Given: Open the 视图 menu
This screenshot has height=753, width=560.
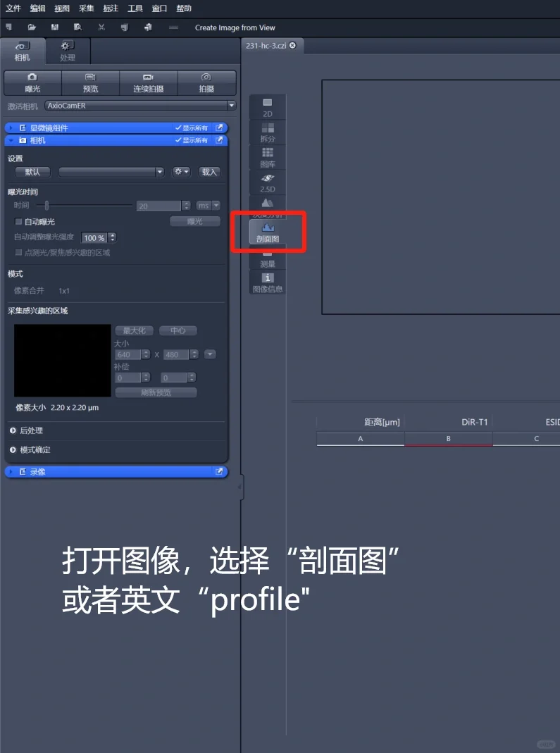Looking at the screenshot, I should [x=62, y=8].
